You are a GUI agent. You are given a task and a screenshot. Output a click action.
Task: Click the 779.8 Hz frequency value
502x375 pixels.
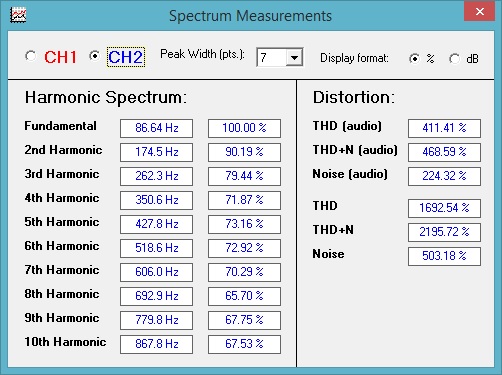156,320
